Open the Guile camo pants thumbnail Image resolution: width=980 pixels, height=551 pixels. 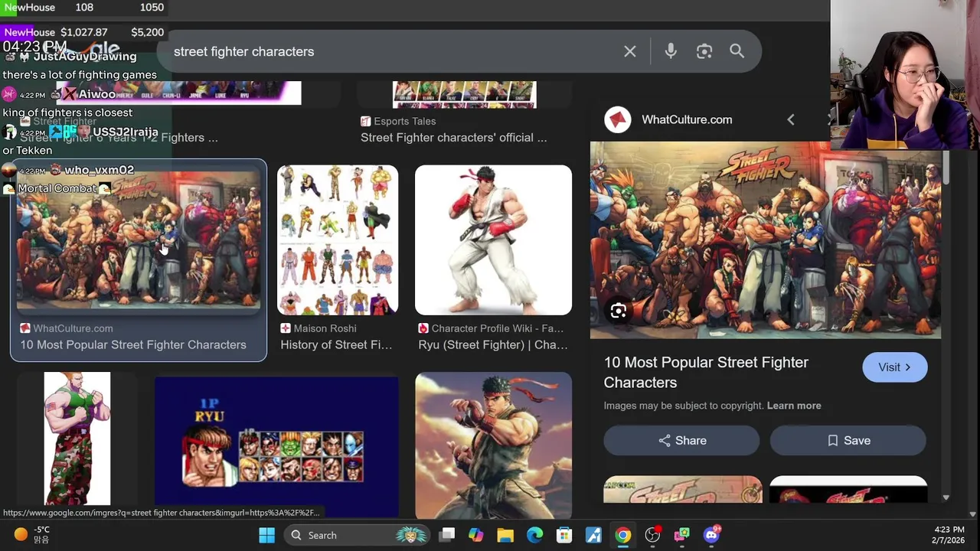click(77, 439)
